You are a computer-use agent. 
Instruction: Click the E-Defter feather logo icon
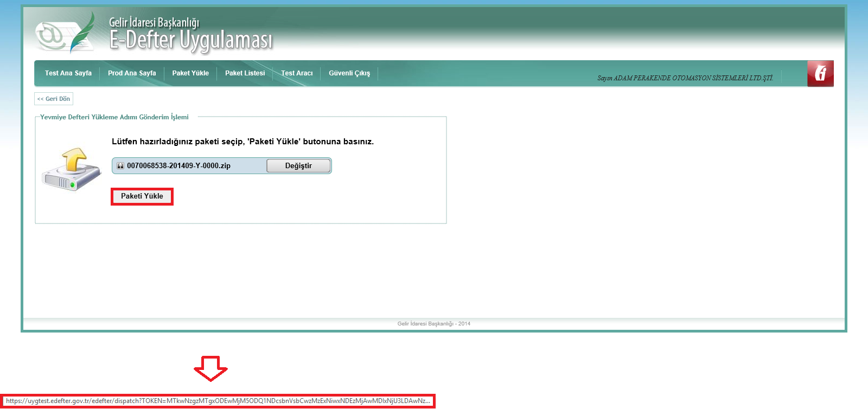tap(65, 34)
